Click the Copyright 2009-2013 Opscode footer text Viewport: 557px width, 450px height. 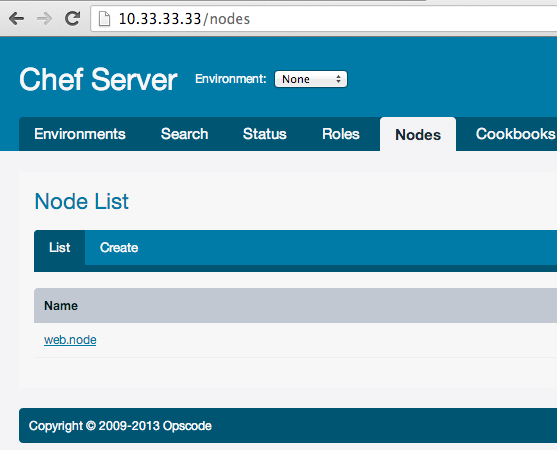click(120, 425)
